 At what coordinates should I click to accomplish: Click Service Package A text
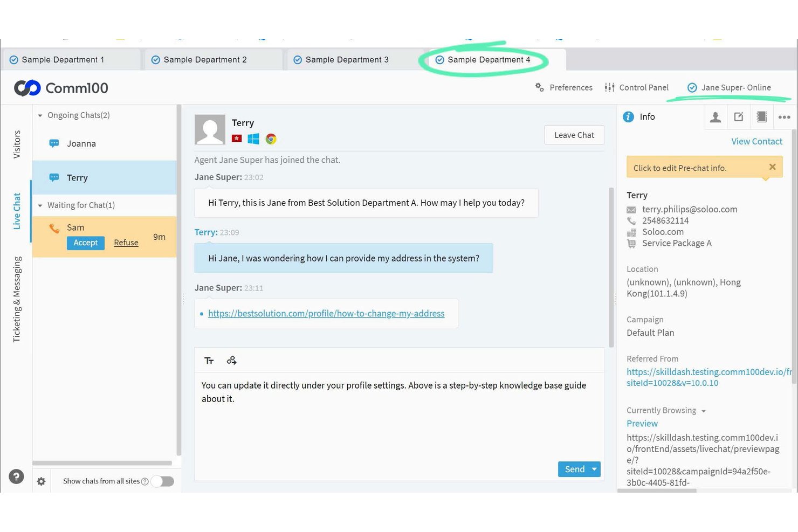(x=677, y=243)
